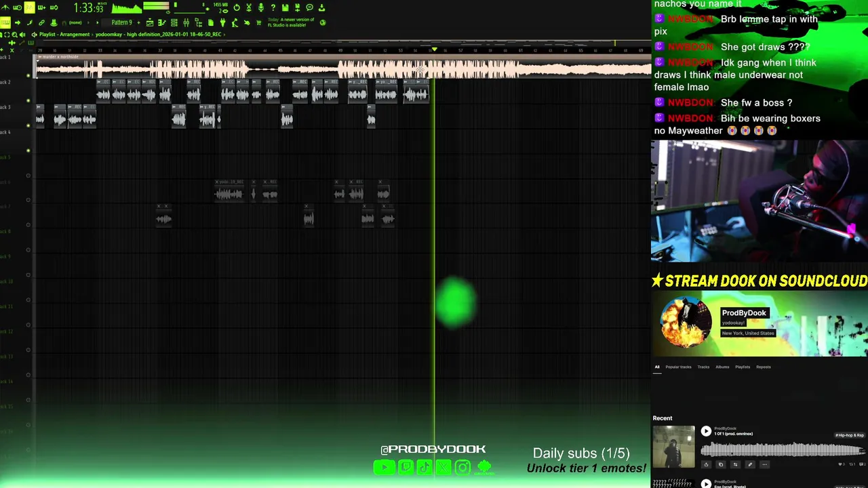Seek within the 1 Of 1 SoundCloud waveform

[783, 449]
